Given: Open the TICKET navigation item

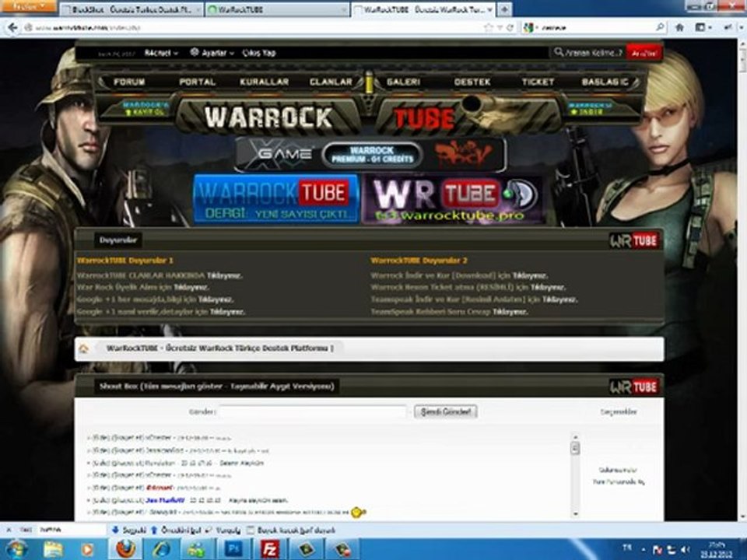Looking at the screenshot, I should (538, 82).
